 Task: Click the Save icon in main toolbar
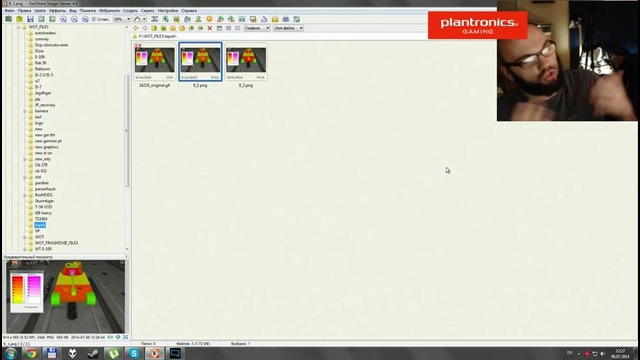coord(30,19)
